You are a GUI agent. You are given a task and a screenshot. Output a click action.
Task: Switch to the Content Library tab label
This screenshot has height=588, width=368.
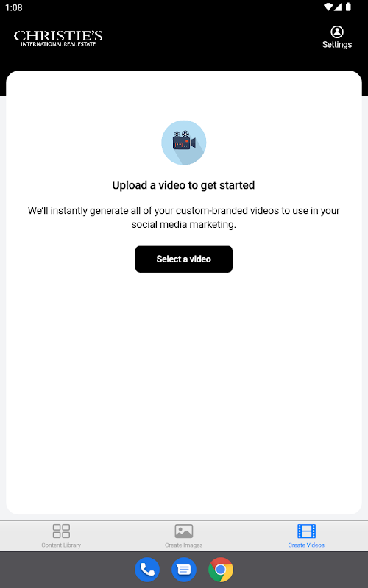click(61, 545)
